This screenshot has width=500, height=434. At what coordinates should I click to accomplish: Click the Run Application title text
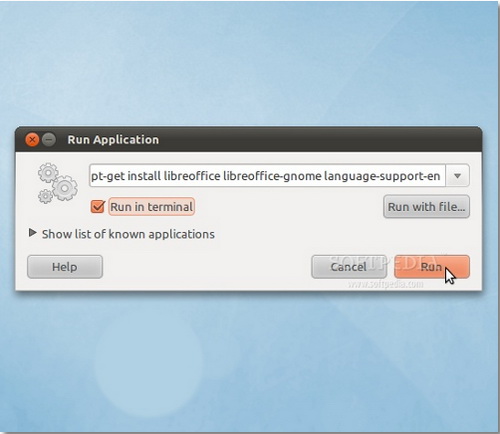[113, 140]
